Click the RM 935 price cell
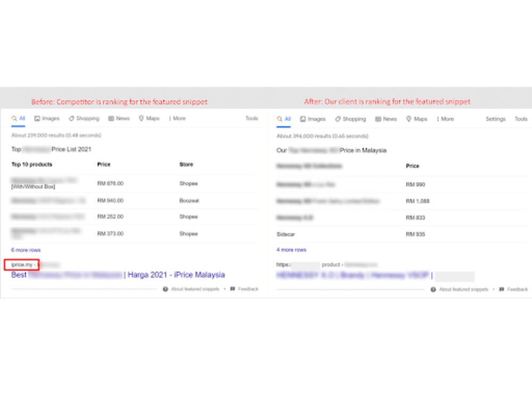 415,234
